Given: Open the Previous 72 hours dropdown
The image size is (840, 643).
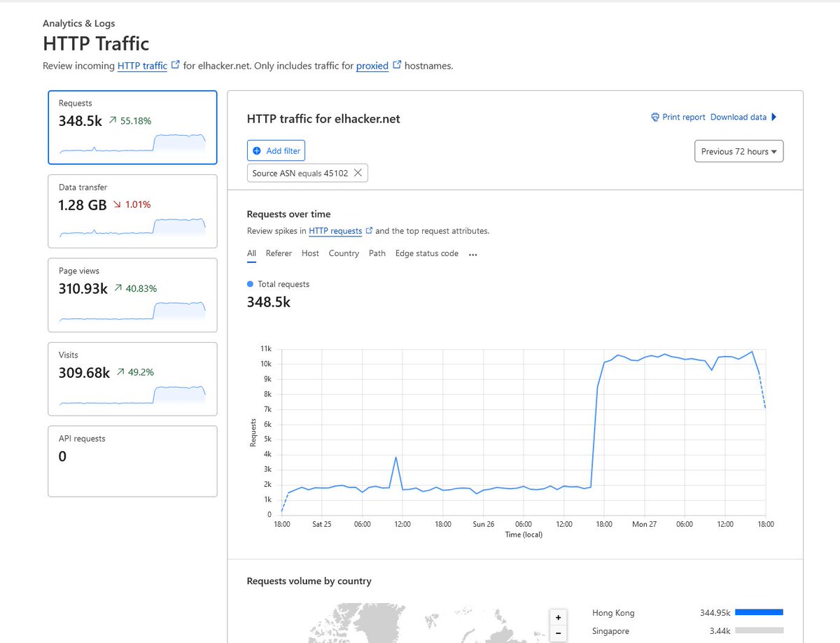Looking at the screenshot, I should tap(738, 150).
